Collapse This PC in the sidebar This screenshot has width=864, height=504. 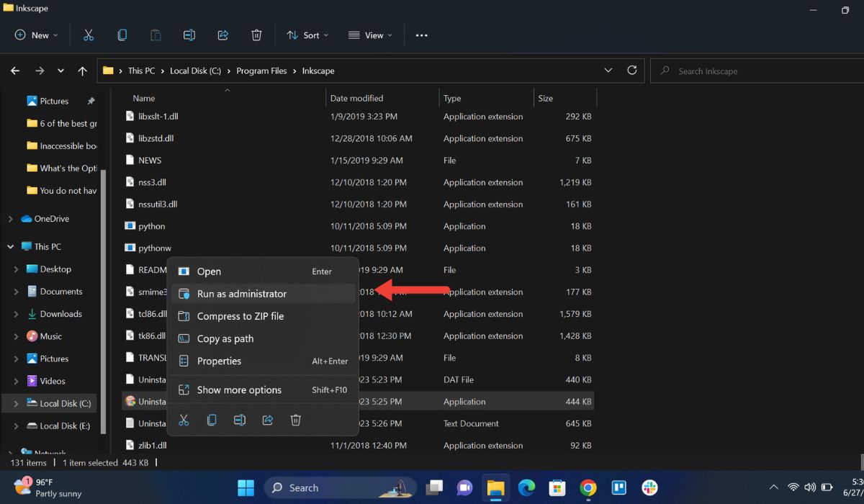click(10, 246)
